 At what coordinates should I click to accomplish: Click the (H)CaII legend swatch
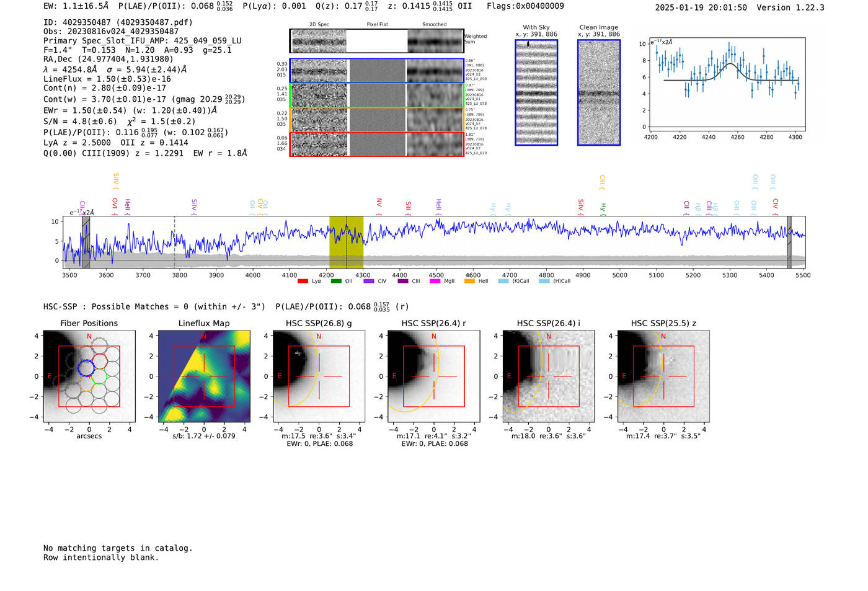tap(544, 281)
